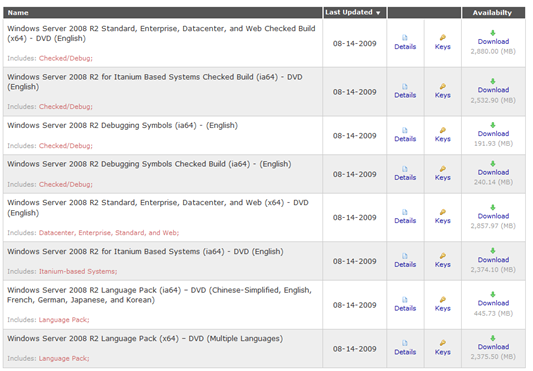
Task: Click Keys icon for Language Pack (x64) row
Action: (x=443, y=343)
